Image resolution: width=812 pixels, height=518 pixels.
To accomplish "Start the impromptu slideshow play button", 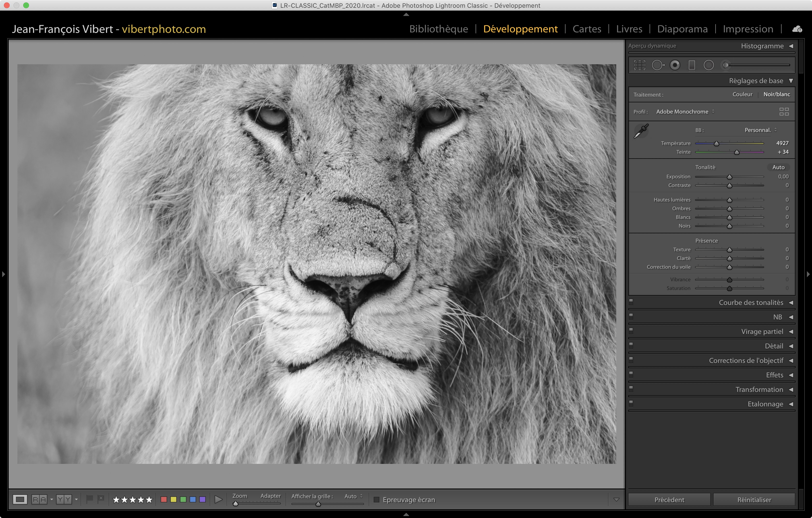I will click(218, 499).
